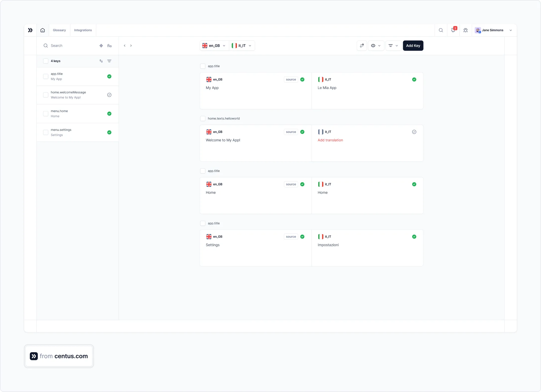Screen dimensions: 541x392
Task: Click the red Add translation link
Action: tap(330, 140)
